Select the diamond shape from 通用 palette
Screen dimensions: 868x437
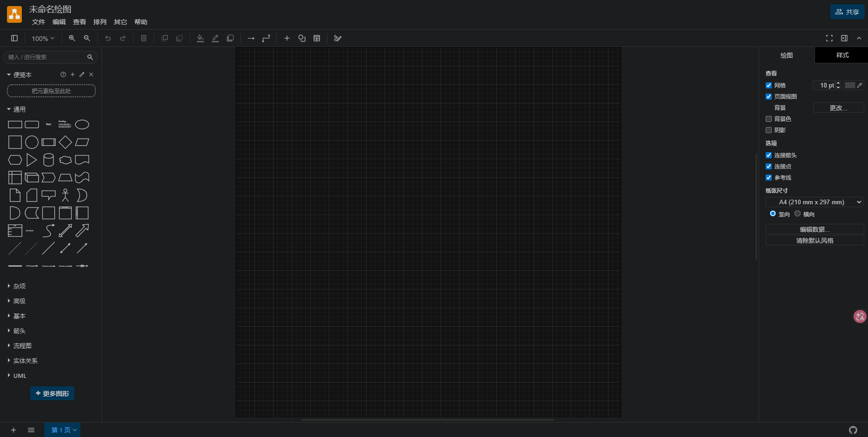click(x=65, y=142)
